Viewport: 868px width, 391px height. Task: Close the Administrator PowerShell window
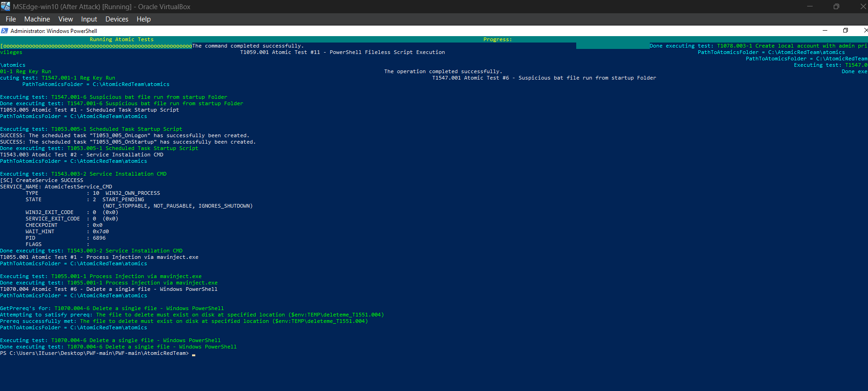click(865, 31)
